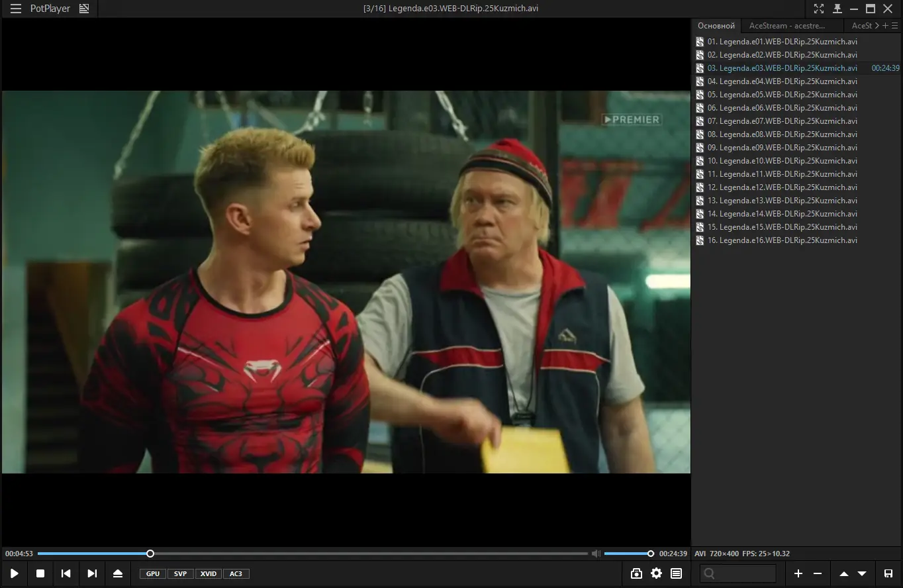Move selected playlist item down
Image resolution: width=903 pixels, height=588 pixels.
pyautogui.click(x=862, y=573)
